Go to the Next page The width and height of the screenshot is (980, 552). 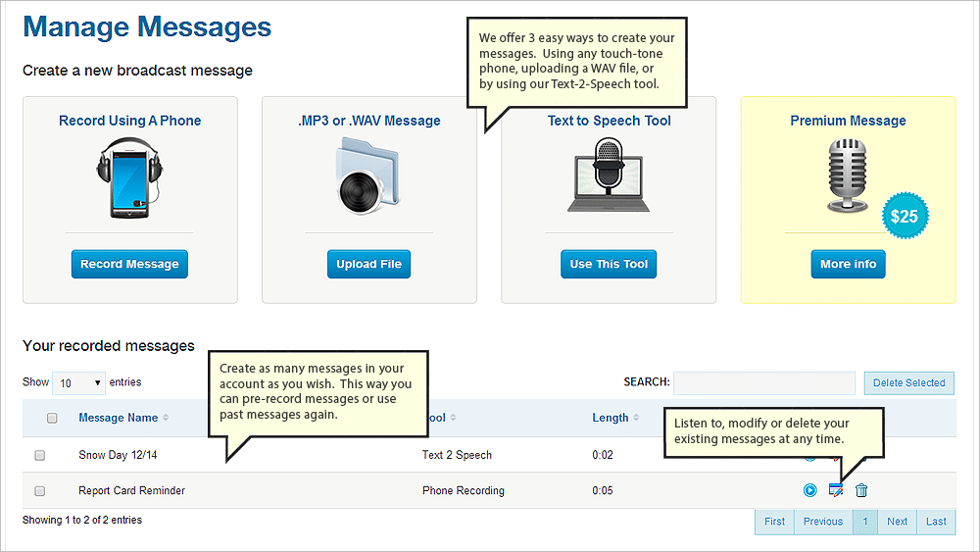pyautogui.click(x=897, y=522)
